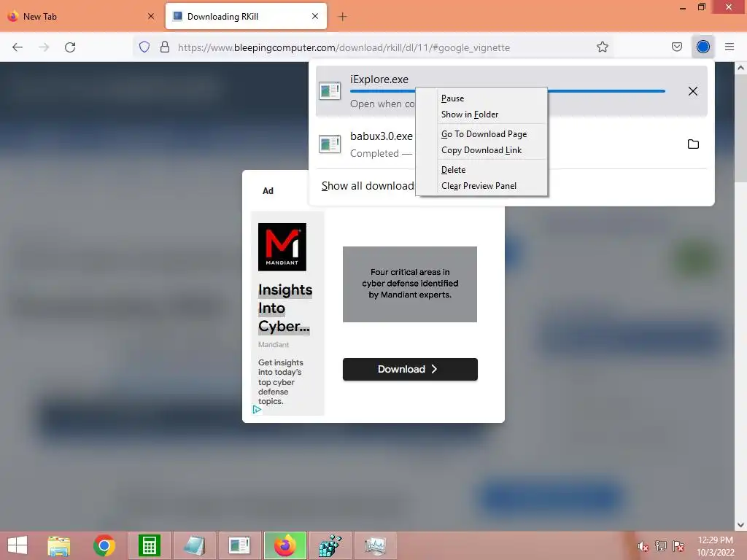Image resolution: width=747 pixels, height=560 pixels.
Task: Close the New Tab tab
Action: (x=151, y=16)
